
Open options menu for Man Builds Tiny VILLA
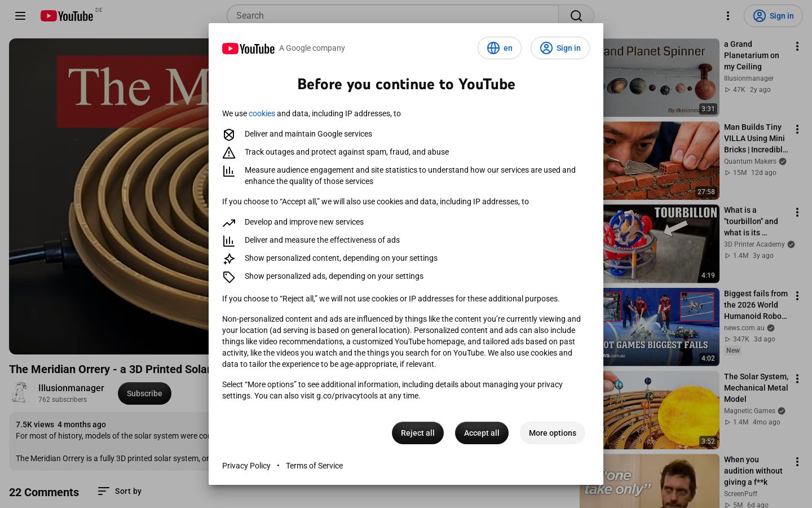(797, 129)
